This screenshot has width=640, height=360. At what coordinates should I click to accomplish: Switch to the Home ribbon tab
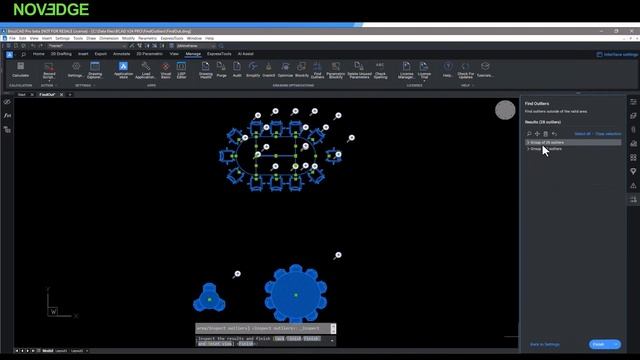click(x=38, y=54)
